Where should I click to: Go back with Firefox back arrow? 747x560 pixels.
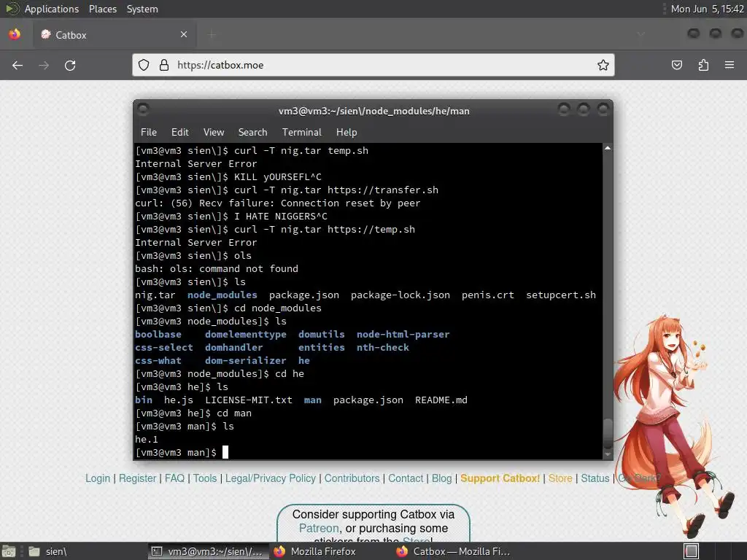(18, 65)
